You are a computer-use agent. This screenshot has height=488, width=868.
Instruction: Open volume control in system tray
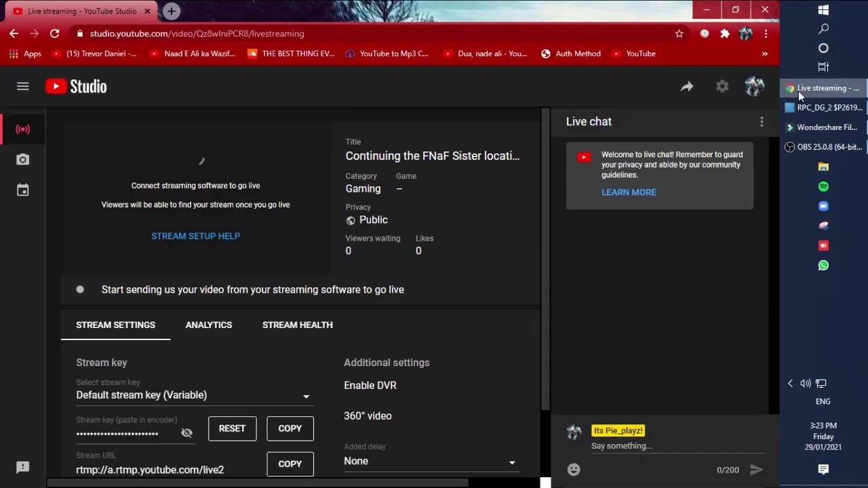[x=805, y=383]
